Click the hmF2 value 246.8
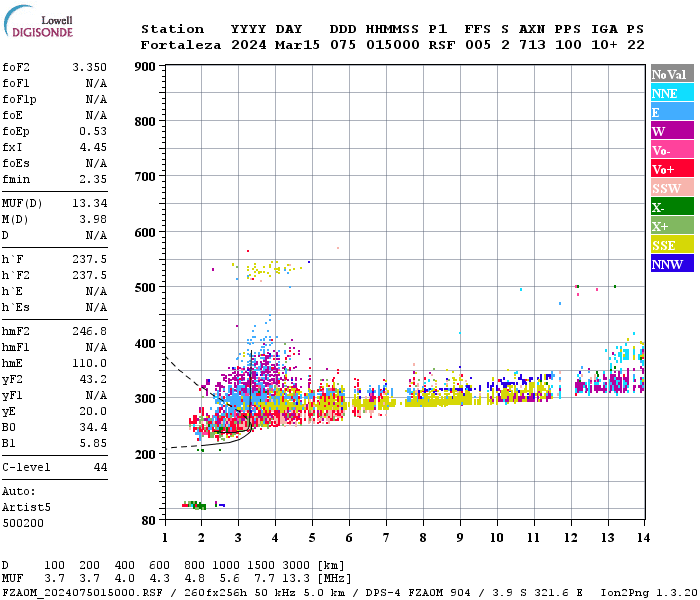This screenshot has width=700, height=600. coord(89,331)
